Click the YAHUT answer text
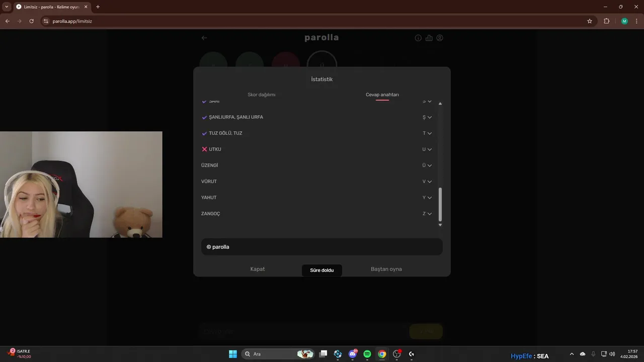 coord(209,198)
